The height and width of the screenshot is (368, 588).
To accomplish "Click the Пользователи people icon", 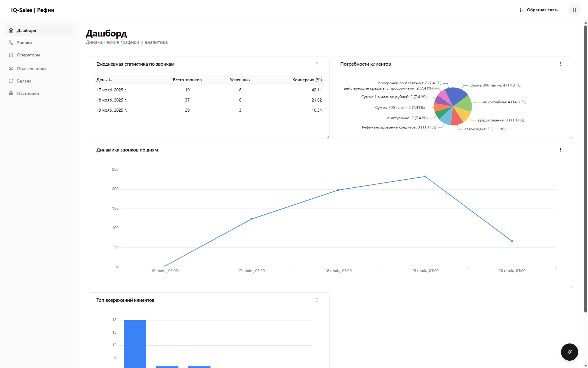I will tap(11, 69).
